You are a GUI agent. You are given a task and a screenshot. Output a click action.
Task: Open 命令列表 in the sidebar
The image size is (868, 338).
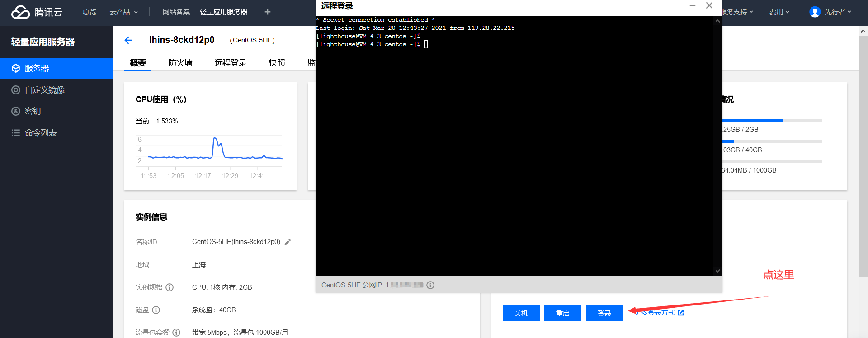pyautogui.click(x=57, y=133)
